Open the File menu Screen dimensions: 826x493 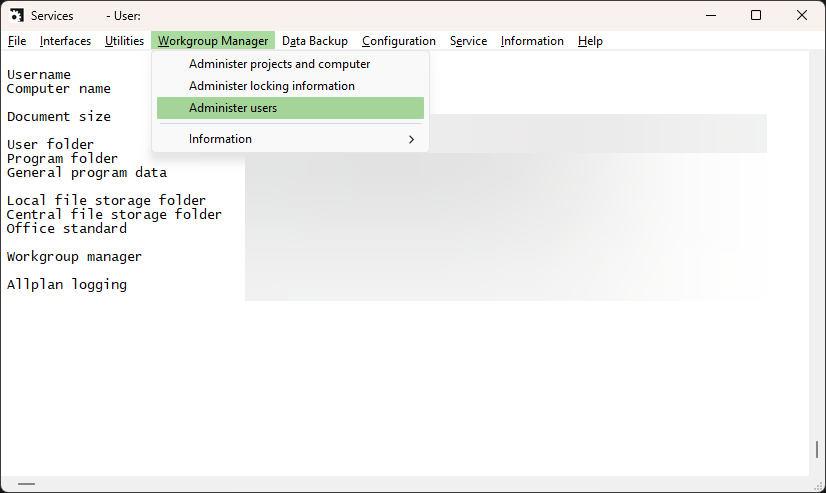coord(17,41)
